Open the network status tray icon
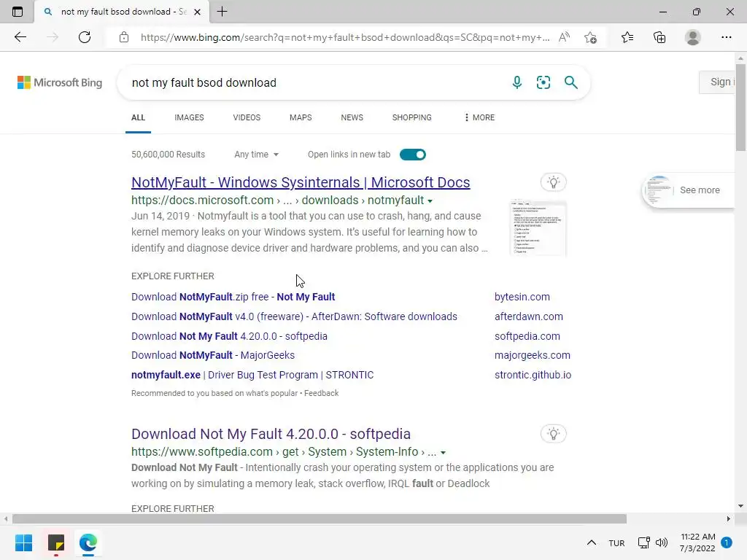Screen dimensions: 747x560 (643, 542)
